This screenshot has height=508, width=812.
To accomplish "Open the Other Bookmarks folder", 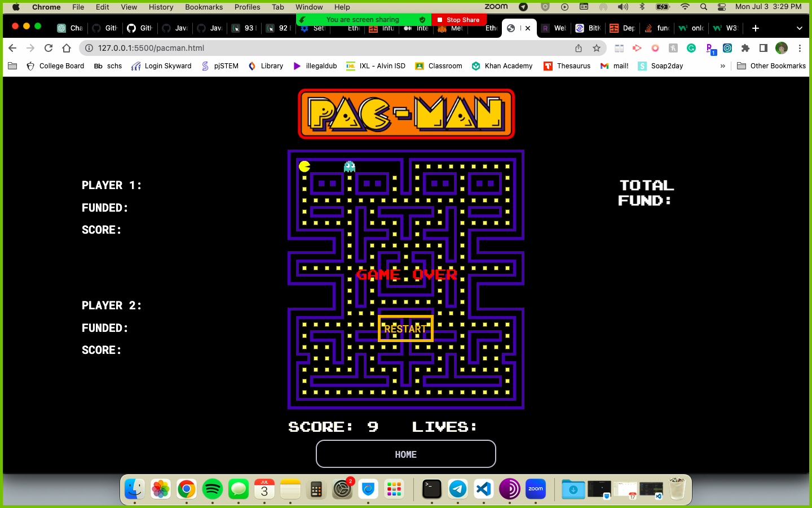I will point(772,66).
